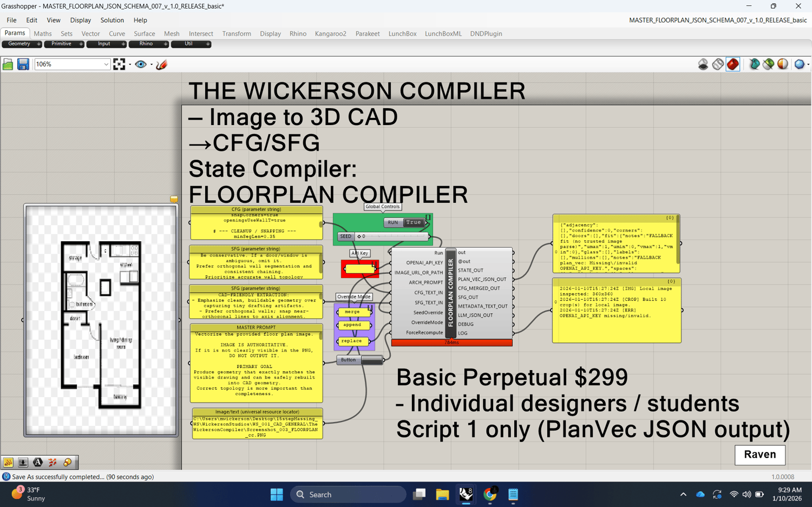
Task: Set preview mode to no preview geometry
Action: (703, 64)
